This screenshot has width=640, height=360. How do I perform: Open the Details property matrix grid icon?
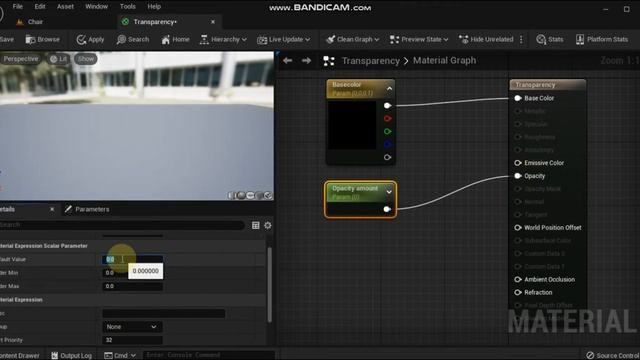click(x=256, y=225)
